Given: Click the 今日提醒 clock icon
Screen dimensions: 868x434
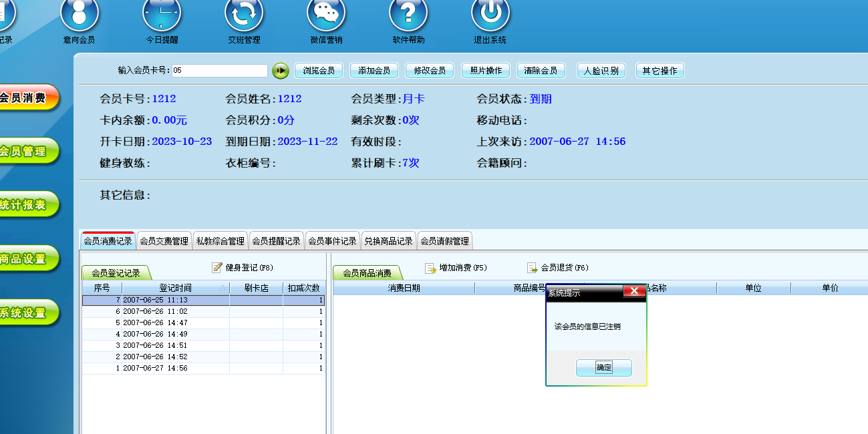Looking at the screenshot, I should click(x=162, y=15).
